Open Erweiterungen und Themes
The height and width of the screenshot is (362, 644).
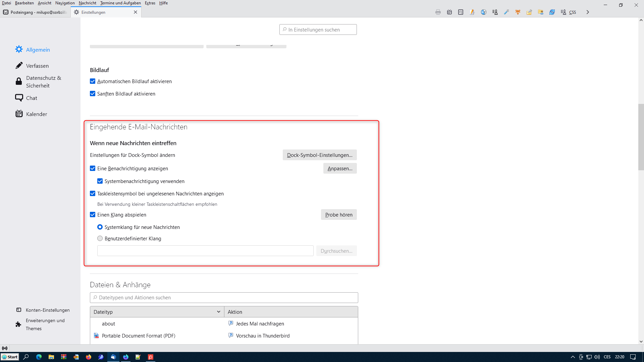click(45, 324)
